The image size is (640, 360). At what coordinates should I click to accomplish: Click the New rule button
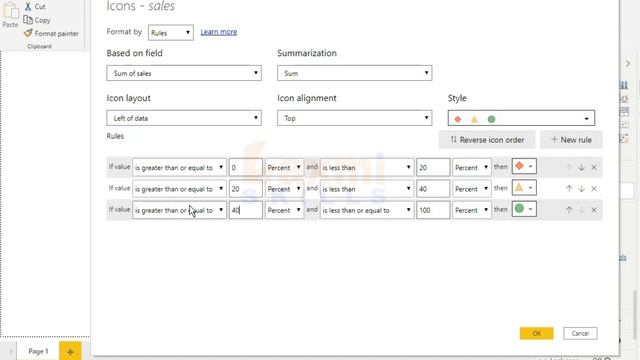pos(571,140)
